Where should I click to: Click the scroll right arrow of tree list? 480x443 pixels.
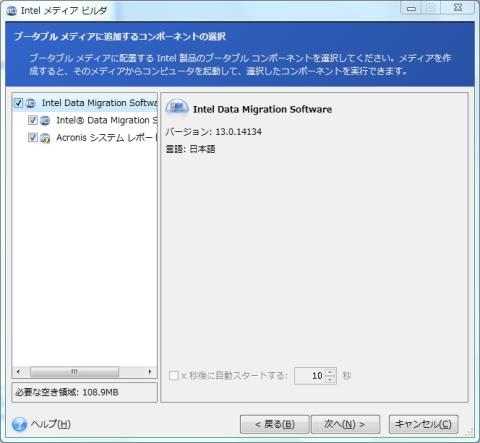point(150,372)
